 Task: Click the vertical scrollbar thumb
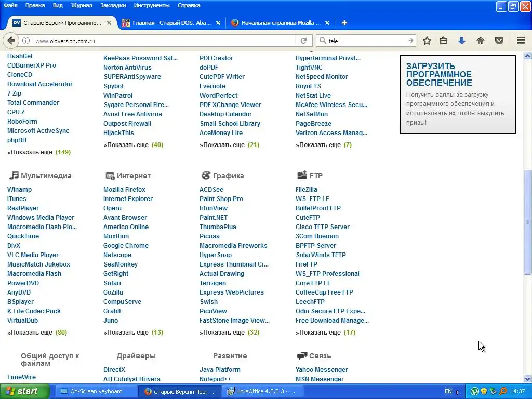point(528,222)
